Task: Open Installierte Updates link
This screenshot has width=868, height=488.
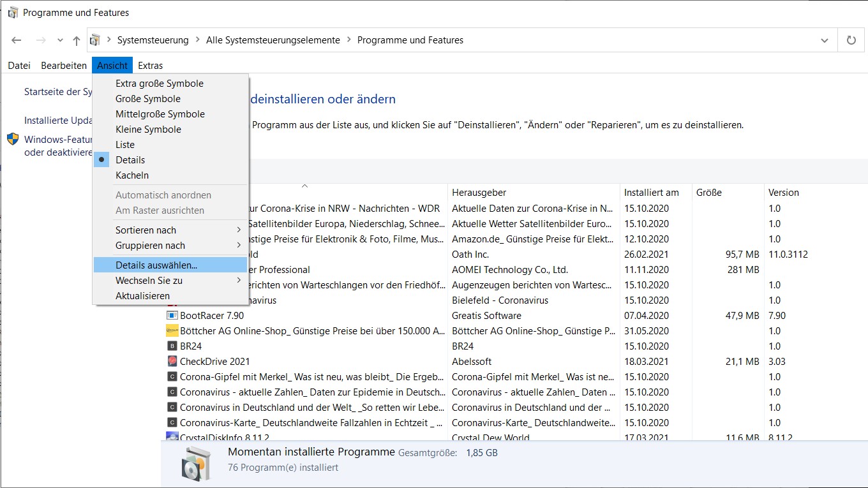Action: pos(58,121)
